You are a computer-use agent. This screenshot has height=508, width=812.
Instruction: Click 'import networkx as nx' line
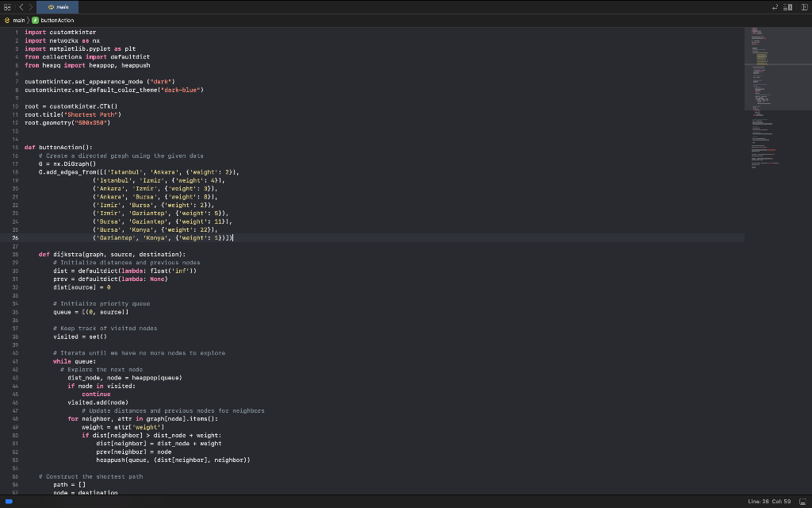coord(62,40)
